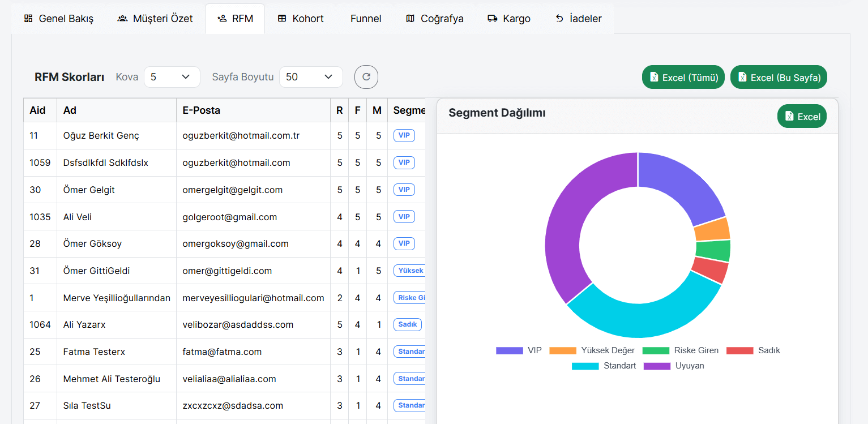Select name Ömer Göksoy
Screen dimensions: 868x424
[92, 243]
